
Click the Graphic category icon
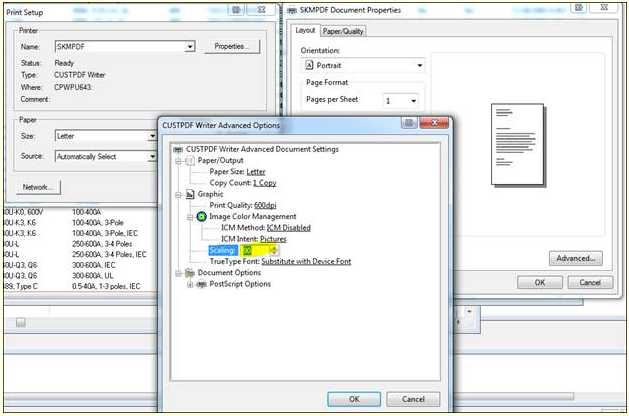[x=189, y=194]
